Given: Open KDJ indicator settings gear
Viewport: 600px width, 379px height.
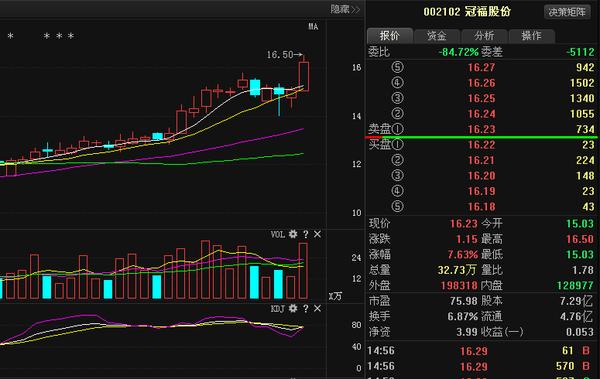Looking at the screenshot, I should pos(293,308).
